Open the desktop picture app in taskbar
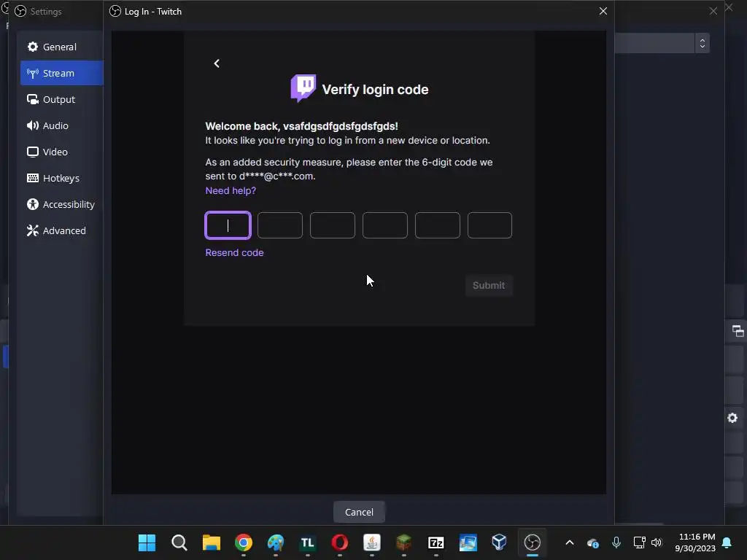The height and width of the screenshot is (560, 747). click(x=468, y=542)
